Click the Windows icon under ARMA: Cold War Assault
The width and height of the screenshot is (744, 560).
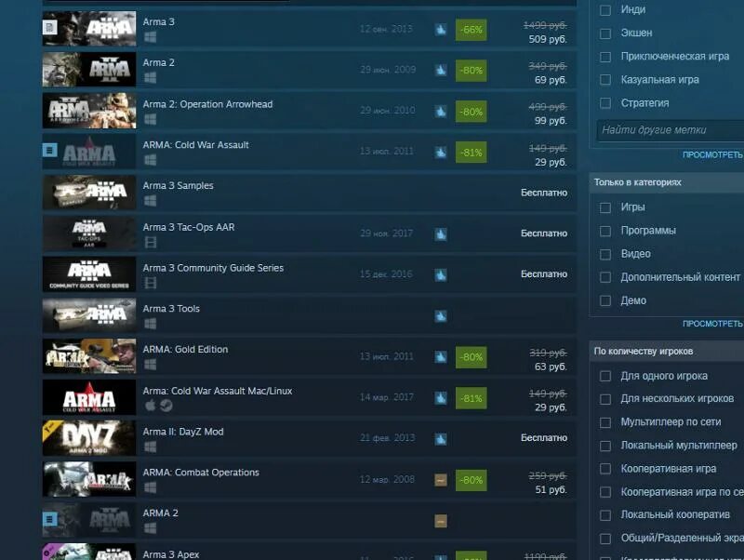(x=150, y=160)
